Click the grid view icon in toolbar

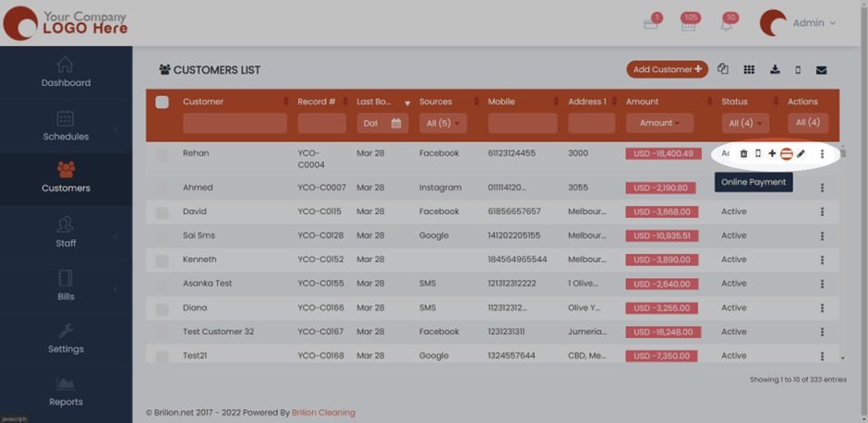[749, 70]
